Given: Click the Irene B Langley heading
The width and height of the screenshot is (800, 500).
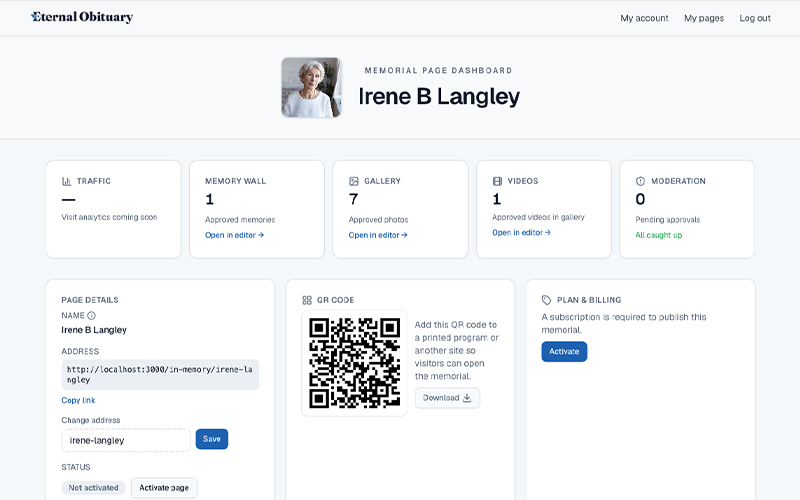Looking at the screenshot, I should coord(439,96).
